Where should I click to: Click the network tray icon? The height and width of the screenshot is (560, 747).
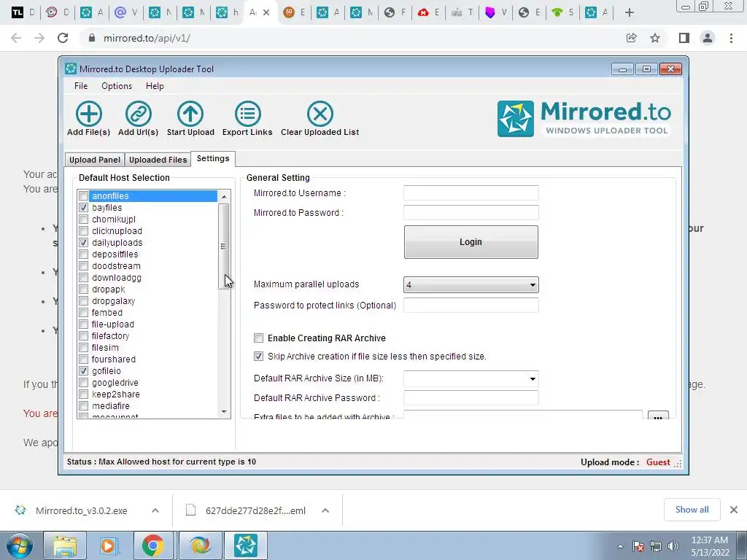[x=656, y=546]
